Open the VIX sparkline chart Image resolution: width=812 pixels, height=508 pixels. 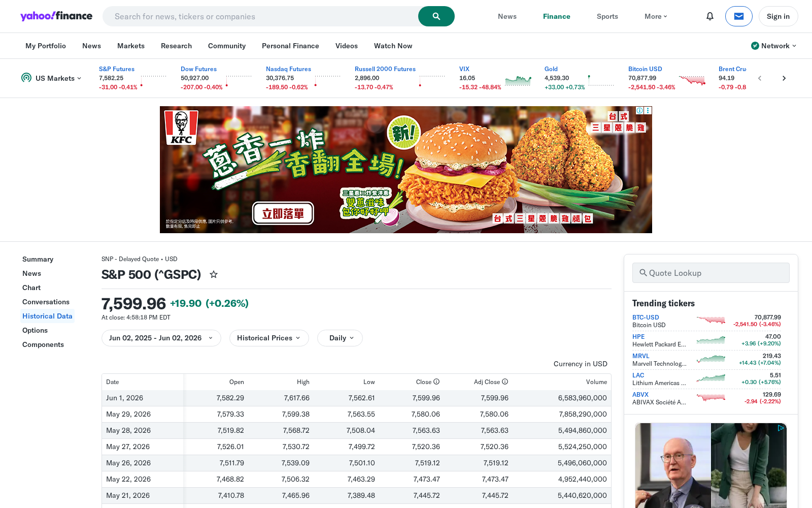518,80
